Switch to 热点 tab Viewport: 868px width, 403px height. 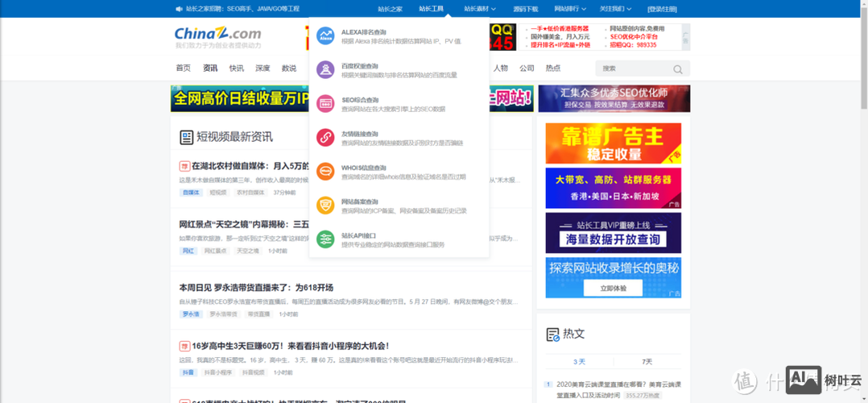tap(553, 69)
